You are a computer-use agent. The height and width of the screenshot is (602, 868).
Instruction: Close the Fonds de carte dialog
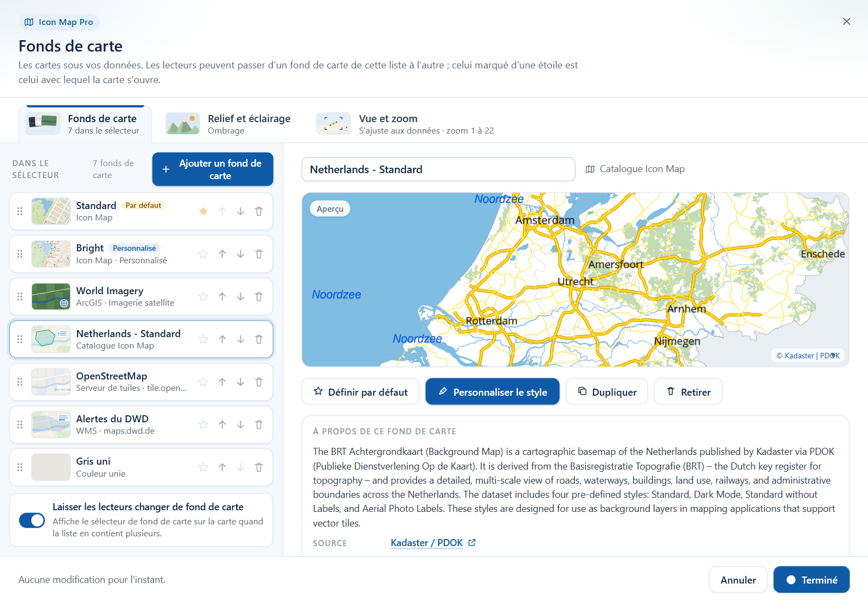846,21
